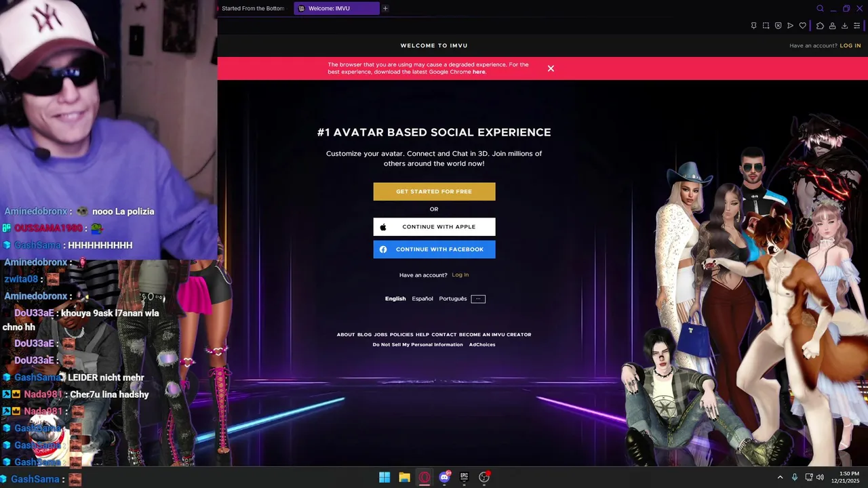Switch language to Español
Image resolution: width=868 pixels, height=488 pixels.
[x=422, y=299]
